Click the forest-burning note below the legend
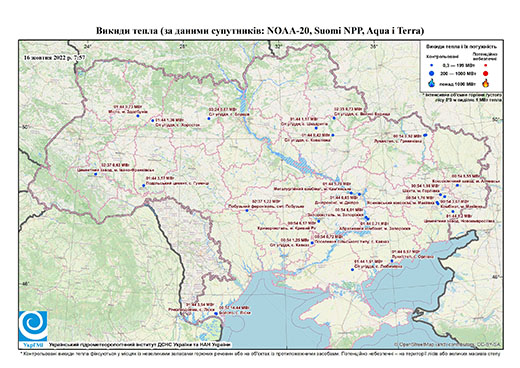 [463, 97]
